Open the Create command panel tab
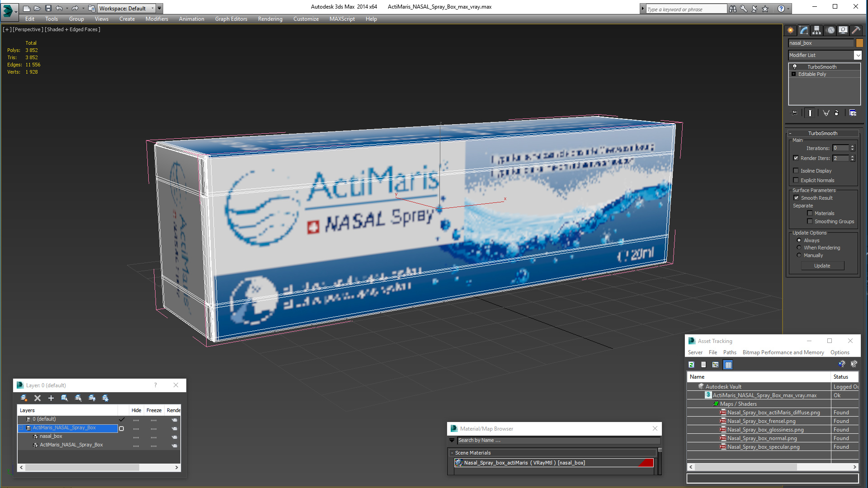This screenshot has width=868, height=488. coord(790,30)
